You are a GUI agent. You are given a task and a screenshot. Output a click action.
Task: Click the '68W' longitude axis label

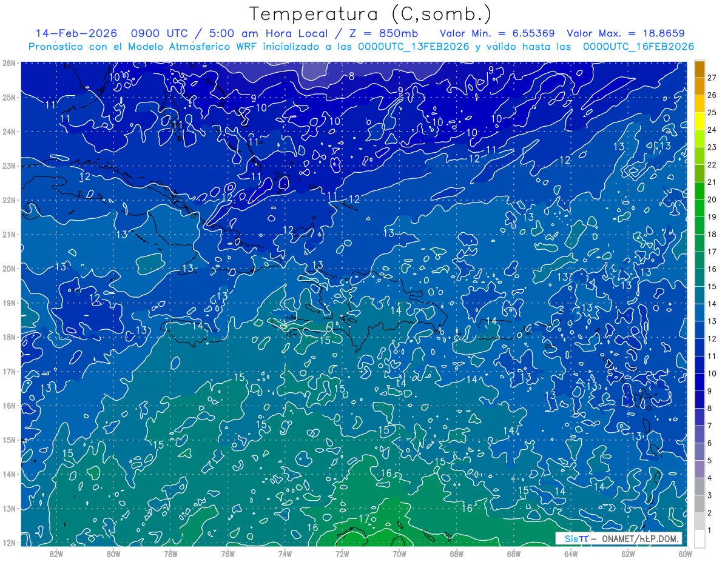tap(456, 554)
